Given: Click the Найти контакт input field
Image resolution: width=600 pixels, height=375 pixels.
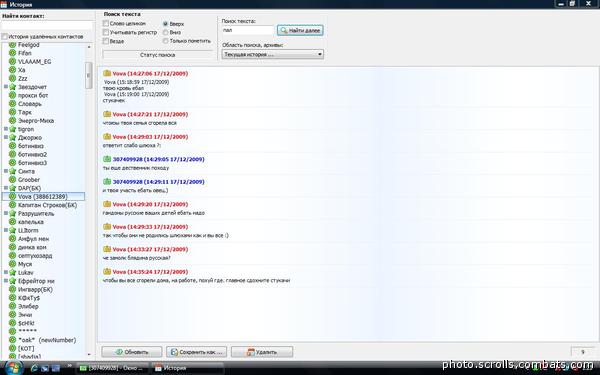Looking at the screenshot, I should click(47, 25).
